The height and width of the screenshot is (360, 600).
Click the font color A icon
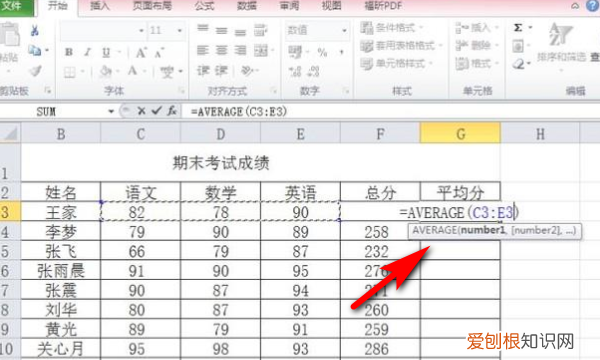point(132,71)
